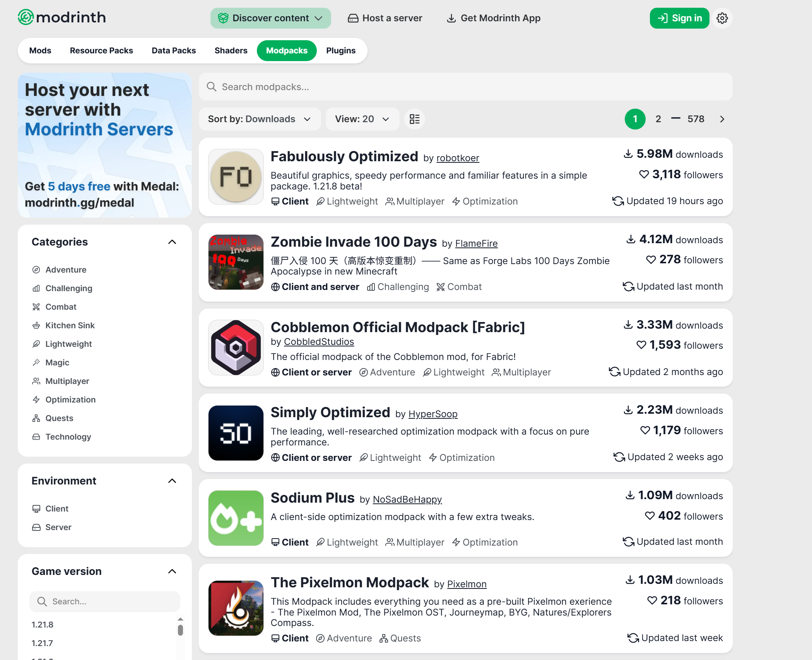Open Zombie Invade 100 Days thumbnail
Screen dimensions: 812x660
click(x=236, y=262)
